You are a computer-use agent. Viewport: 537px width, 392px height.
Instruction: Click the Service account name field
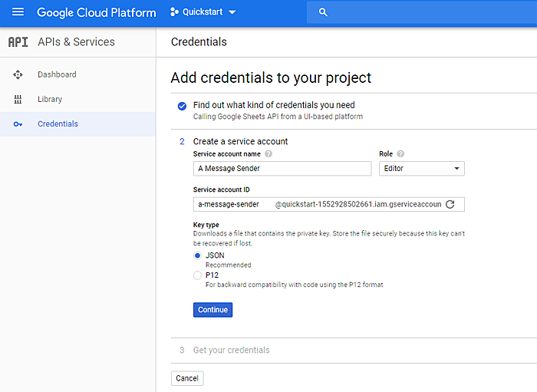[x=282, y=169]
